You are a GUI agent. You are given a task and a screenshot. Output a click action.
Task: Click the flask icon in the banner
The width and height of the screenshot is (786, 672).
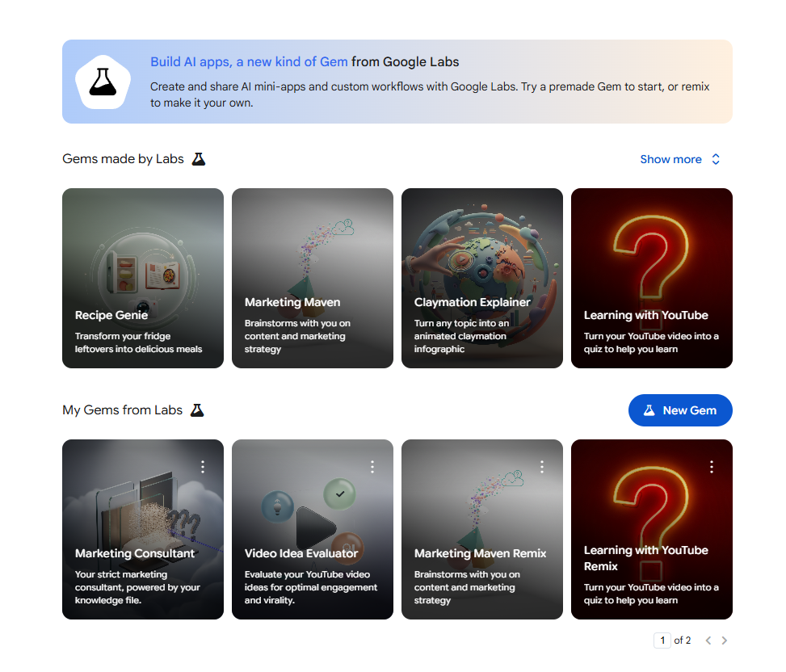point(103,82)
